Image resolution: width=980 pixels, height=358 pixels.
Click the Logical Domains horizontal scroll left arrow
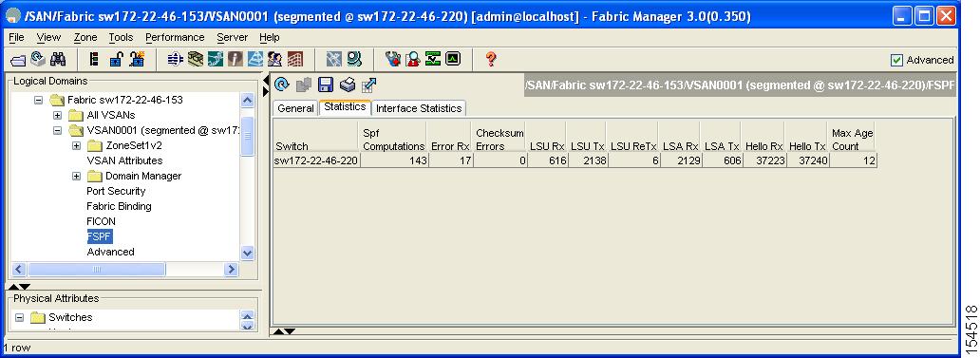(18, 270)
